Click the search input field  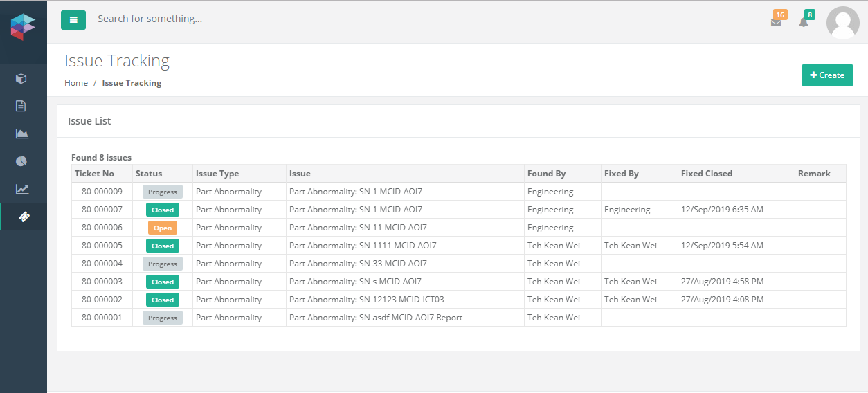[277, 19]
